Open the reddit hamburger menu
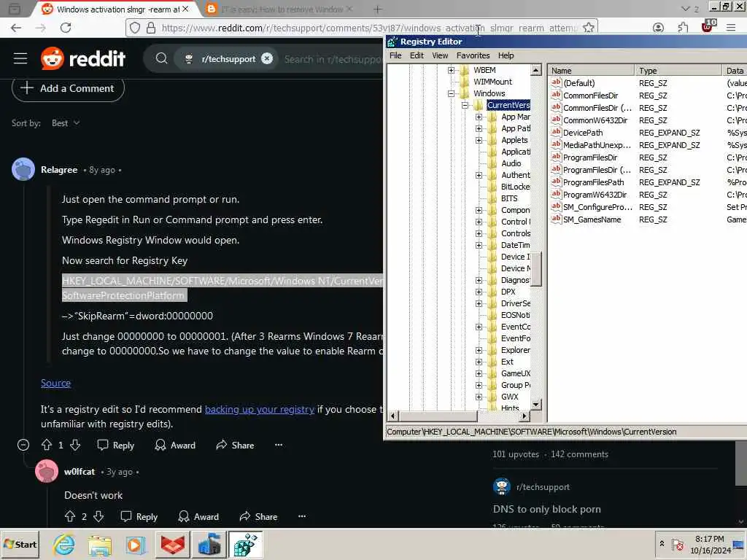The image size is (747, 560). 20,58
